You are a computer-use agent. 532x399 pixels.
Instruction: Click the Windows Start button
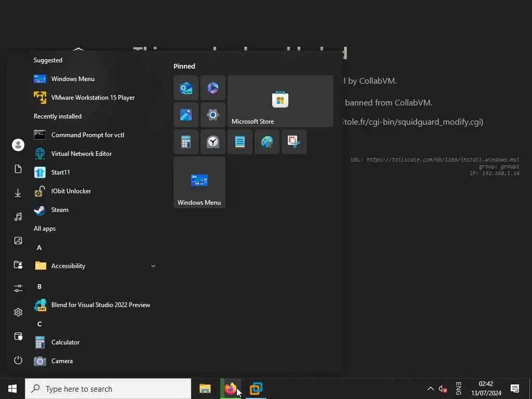[12, 389]
